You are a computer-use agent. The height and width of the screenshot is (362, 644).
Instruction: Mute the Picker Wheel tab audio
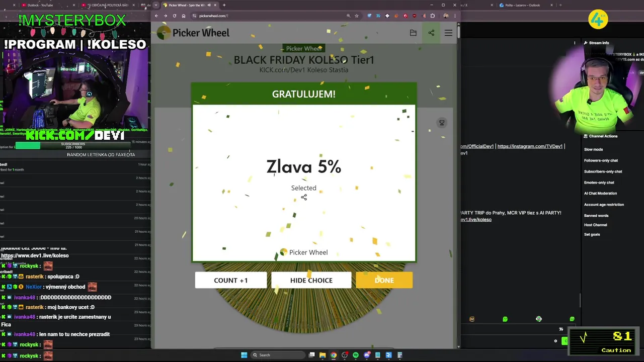click(209, 5)
